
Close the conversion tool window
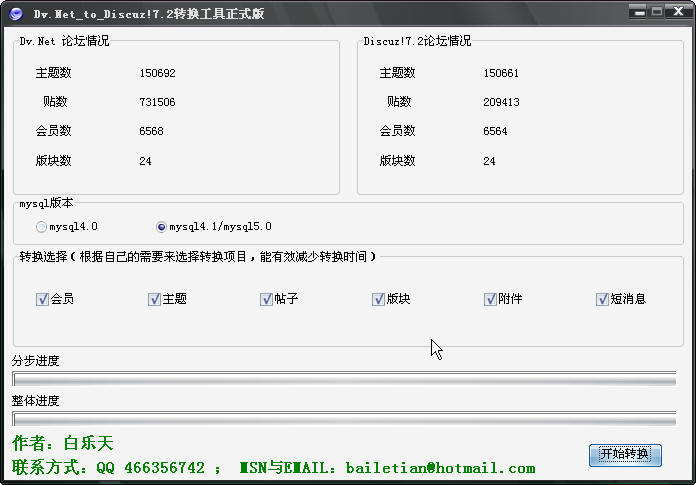pyautogui.click(x=678, y=12)
